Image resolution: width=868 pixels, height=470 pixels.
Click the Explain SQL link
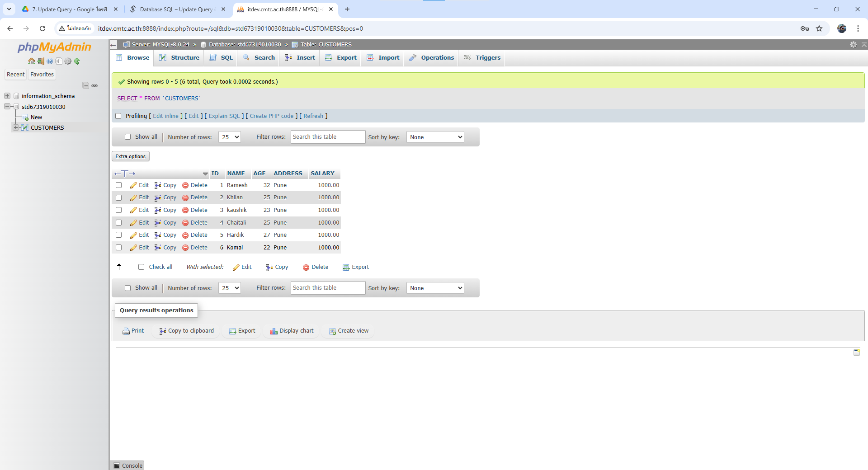224,116
